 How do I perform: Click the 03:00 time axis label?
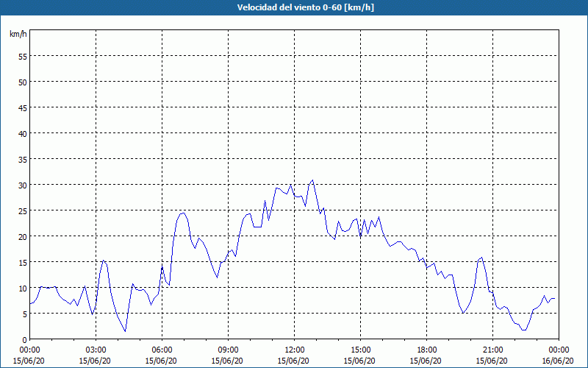[x=96, y=350]
